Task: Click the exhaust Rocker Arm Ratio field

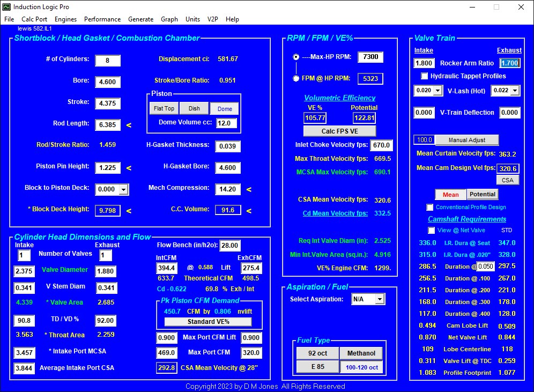Action: (x=510, y=63)
